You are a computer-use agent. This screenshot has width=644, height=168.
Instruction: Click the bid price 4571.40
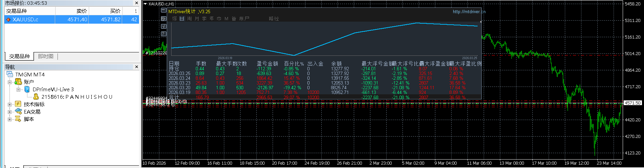(x=77, y=20)
